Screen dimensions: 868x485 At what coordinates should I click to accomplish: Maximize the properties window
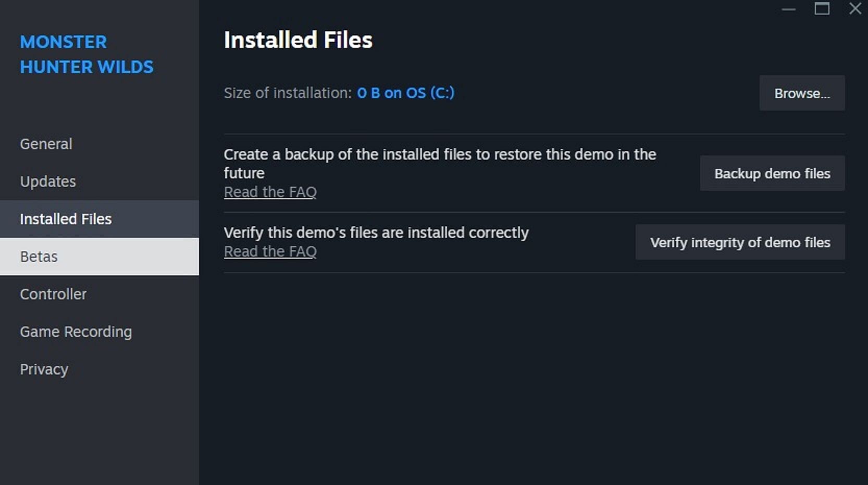tap(822, 9)
